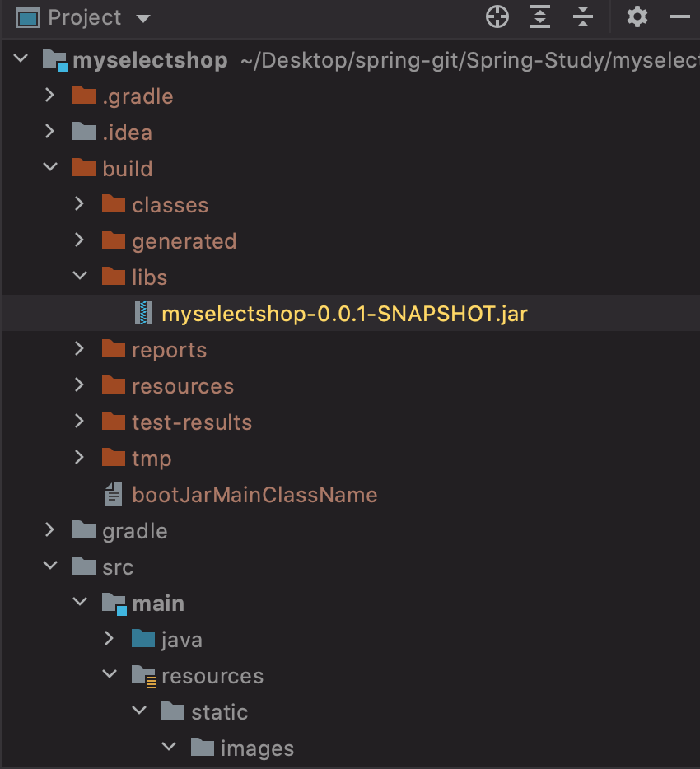Screen dimensions: 700x769
Task: Expand the reports folder chevron
Action: coord(79,349)
